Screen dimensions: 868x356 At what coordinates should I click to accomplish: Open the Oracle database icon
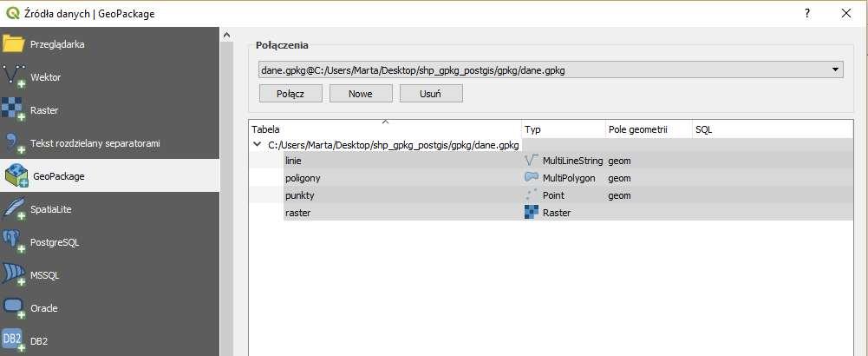[14, 307]
